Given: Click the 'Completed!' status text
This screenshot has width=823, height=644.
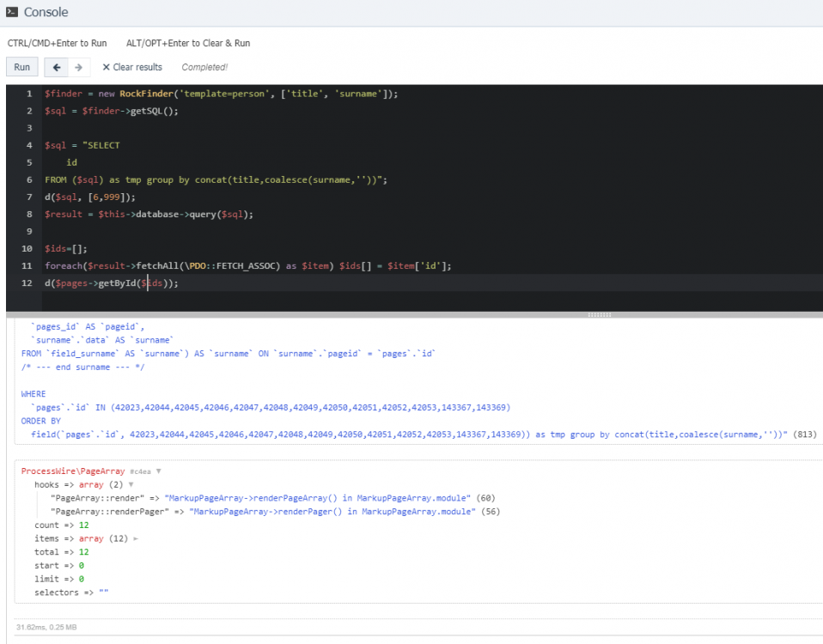Looking at the screenshot, I should (204, 67).
